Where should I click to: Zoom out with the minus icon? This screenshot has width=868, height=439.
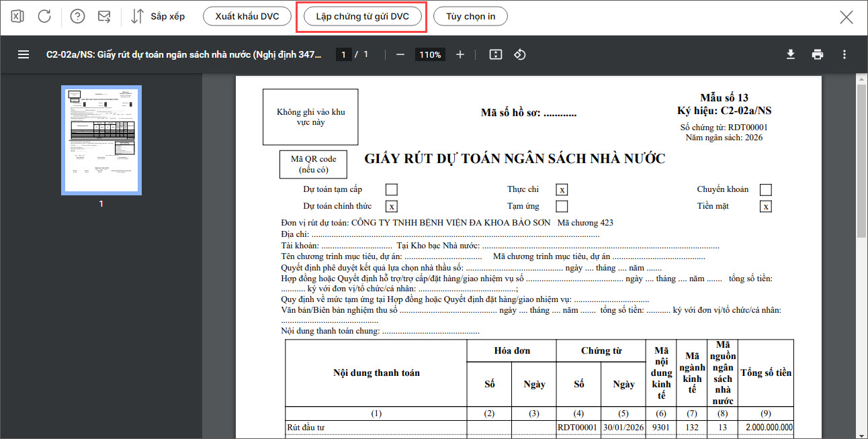coord(400,54)
